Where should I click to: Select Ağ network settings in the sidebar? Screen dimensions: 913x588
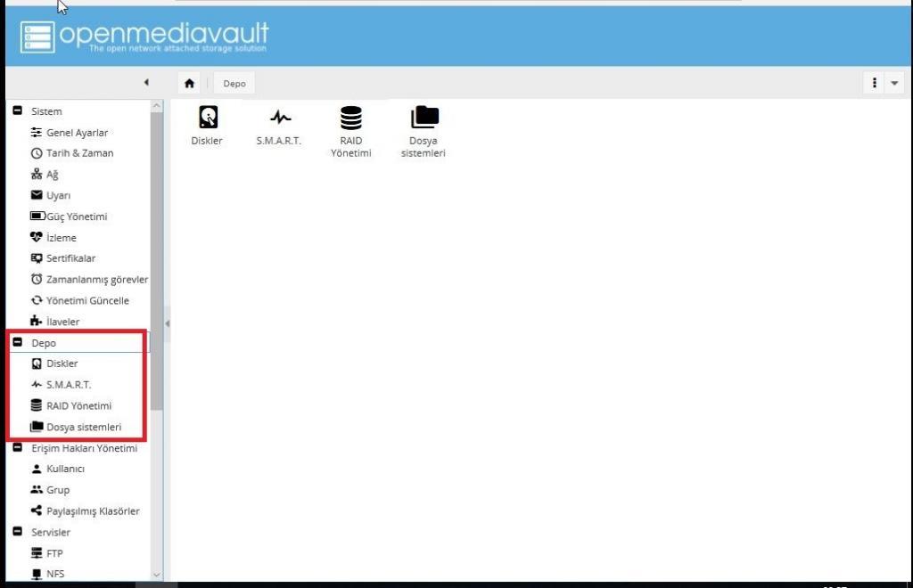45,175
